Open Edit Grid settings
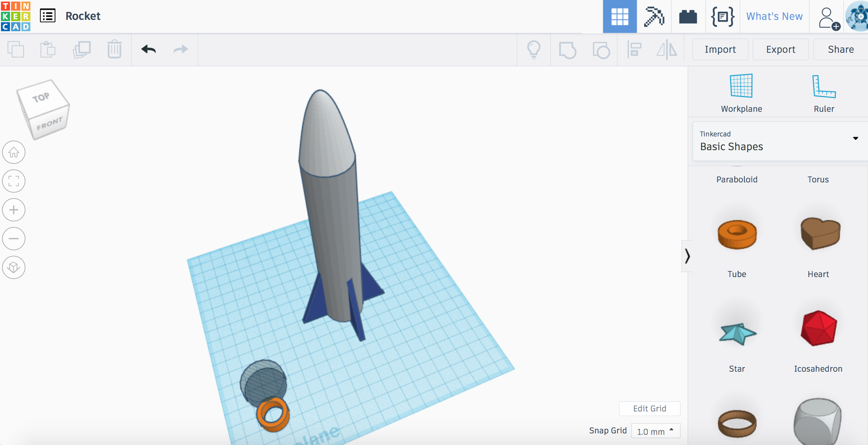 tap(649, 408)
